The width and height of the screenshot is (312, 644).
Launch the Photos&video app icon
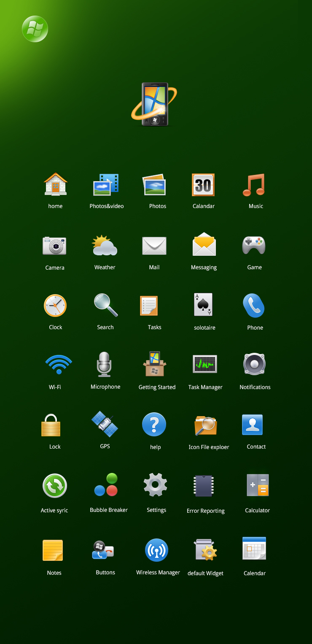pyautogui.click(x=106, y=184)
